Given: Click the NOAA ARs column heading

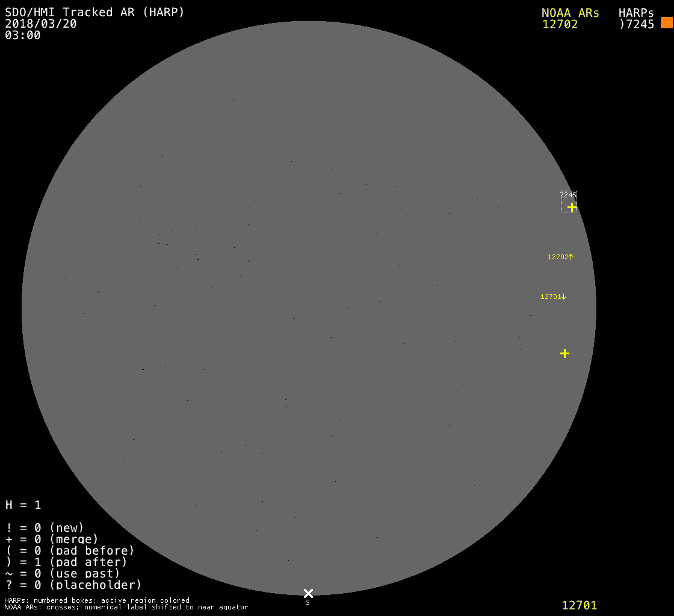Looking at the screenshot, I should 570,13.
